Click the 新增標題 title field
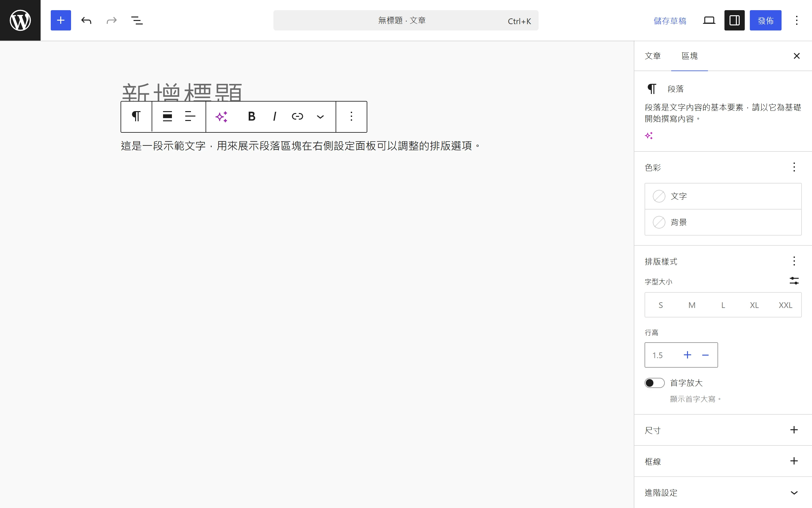This screenshot has width=812, height=508. [181, 92]
